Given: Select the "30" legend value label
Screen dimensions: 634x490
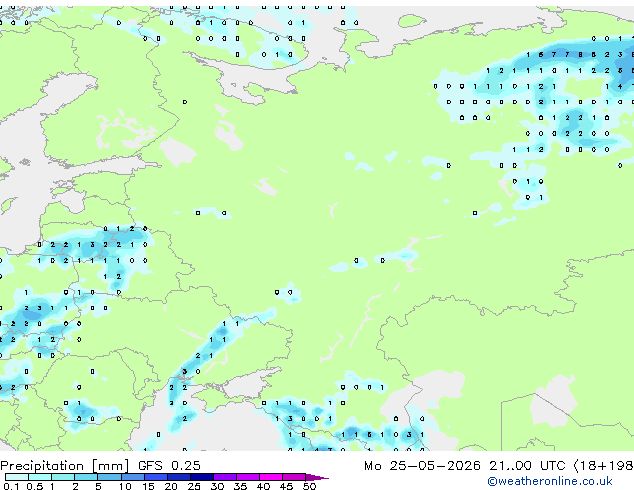Looking at the screenshot, I should point(217,486).
